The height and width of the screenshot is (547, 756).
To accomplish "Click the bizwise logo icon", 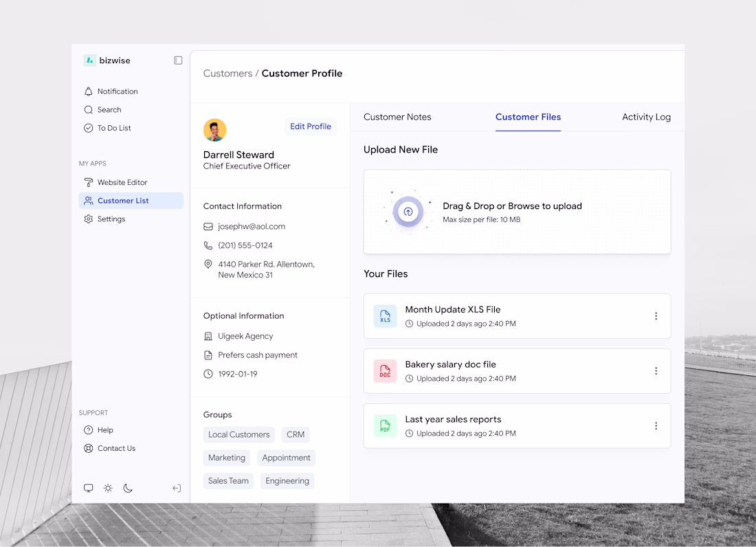I will pos(89,60).
